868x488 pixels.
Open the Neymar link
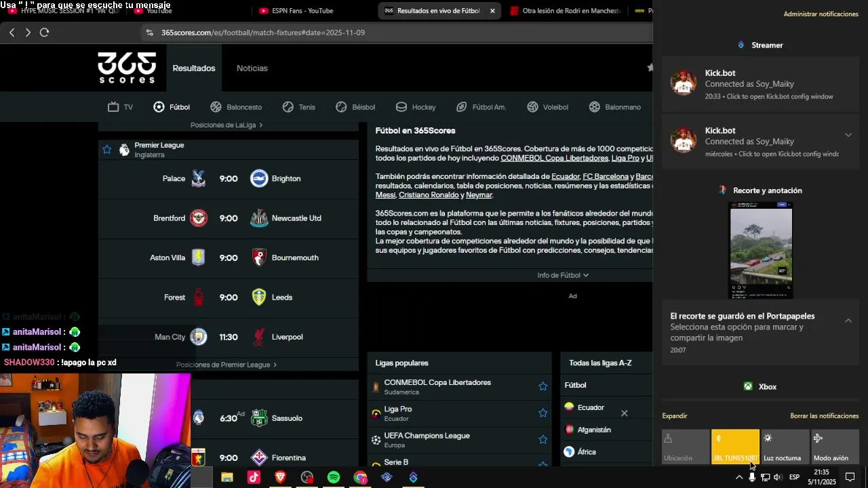coord(479,195)
